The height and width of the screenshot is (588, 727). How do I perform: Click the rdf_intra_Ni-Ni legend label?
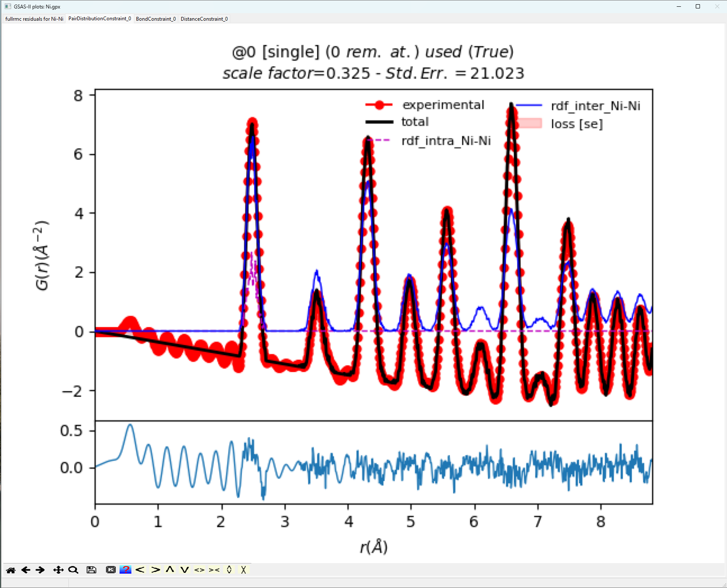tap(446, 141)
